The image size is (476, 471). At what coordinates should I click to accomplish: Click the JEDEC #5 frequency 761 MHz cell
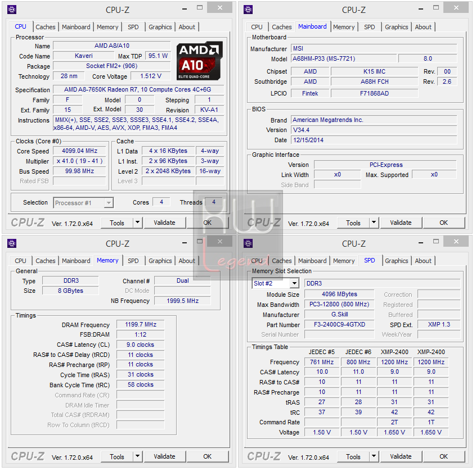tap(322, 362)
